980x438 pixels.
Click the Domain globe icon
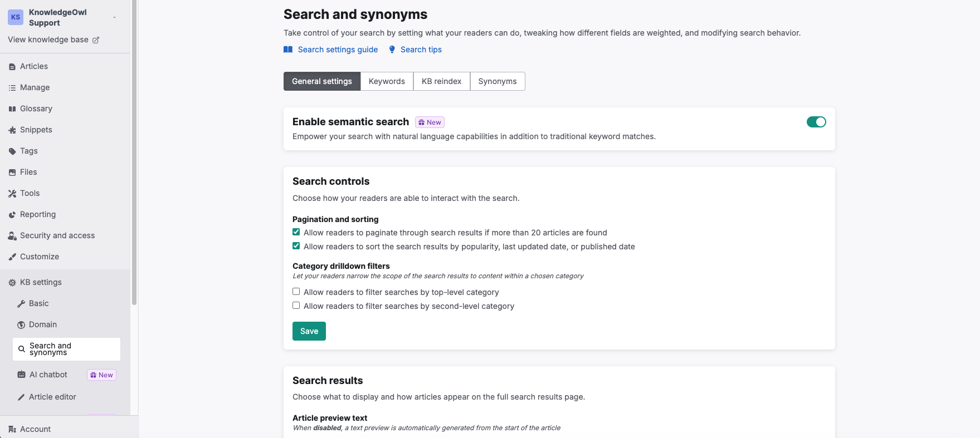point(21,325)
